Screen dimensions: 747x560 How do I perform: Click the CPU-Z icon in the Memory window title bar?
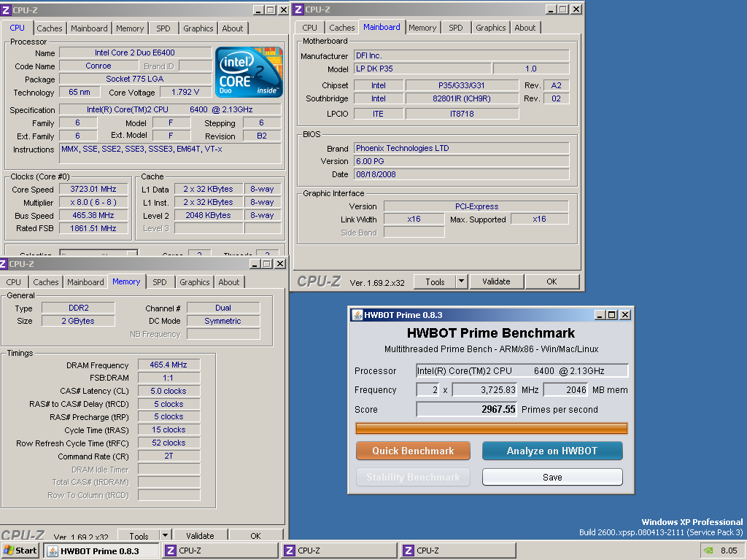tap(4, 263)
